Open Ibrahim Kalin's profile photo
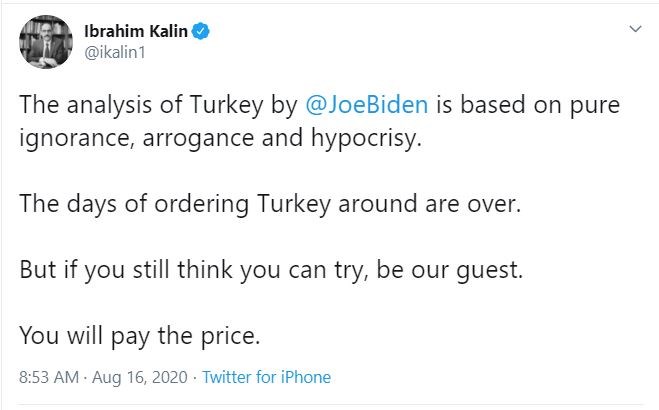 pos(40,43)
